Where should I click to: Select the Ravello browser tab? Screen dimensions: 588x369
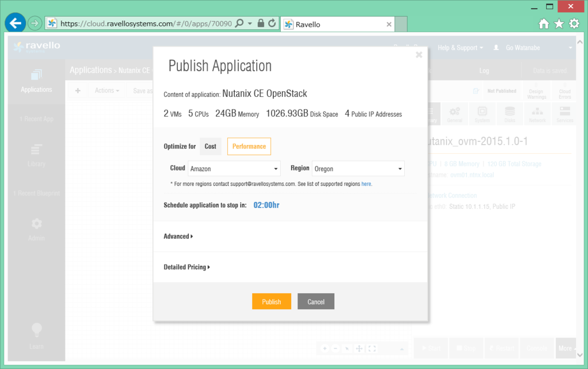[338, 24]
